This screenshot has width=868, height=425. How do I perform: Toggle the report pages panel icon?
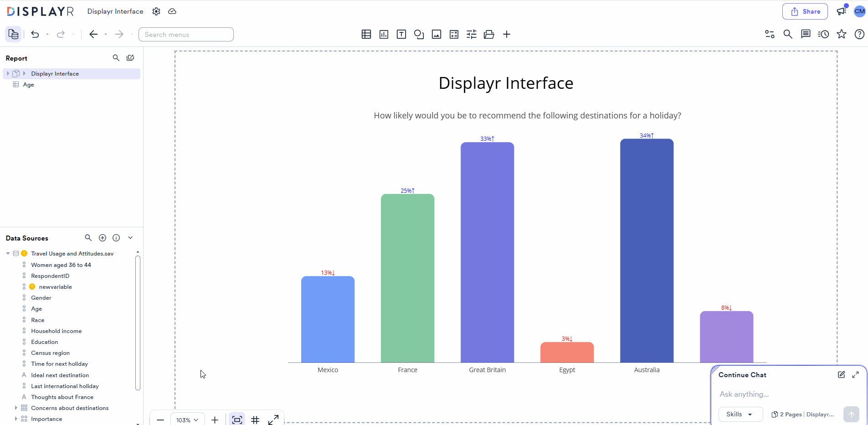[14, 34]
